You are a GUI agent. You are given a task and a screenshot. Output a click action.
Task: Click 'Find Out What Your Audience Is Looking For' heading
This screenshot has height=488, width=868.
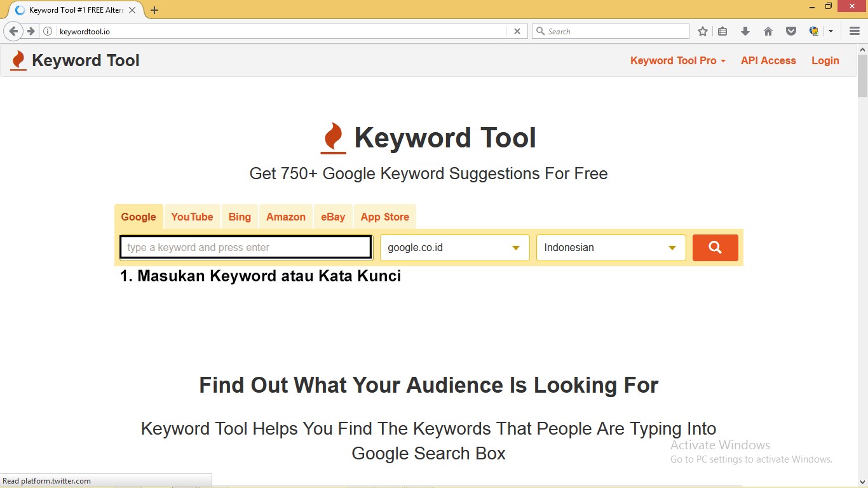pos(429,385)
